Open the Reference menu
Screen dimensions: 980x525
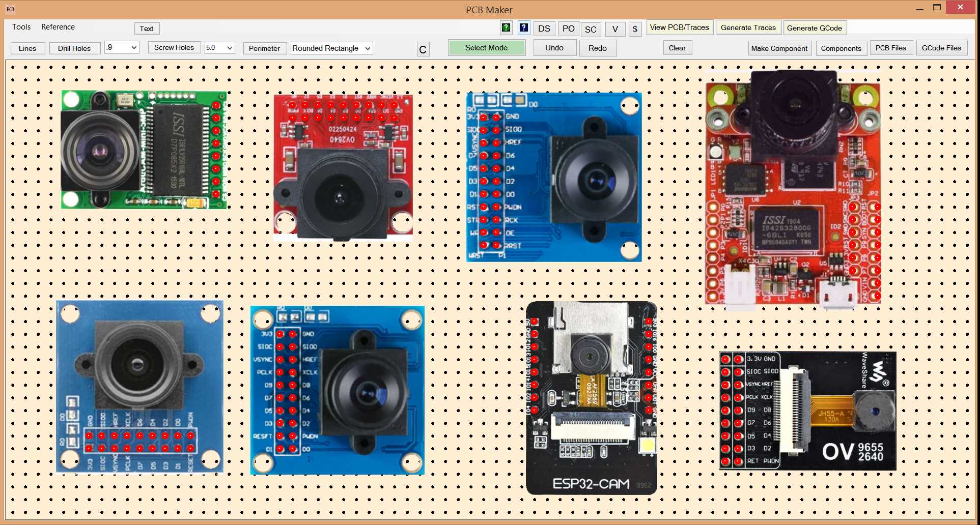click(x=58, y=27)
